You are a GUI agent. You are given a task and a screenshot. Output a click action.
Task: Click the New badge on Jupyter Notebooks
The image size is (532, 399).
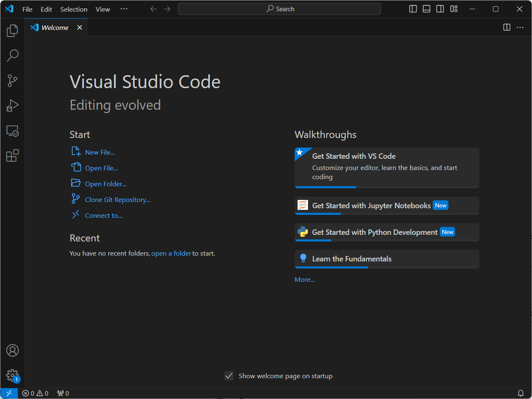(x=441, y=205)
